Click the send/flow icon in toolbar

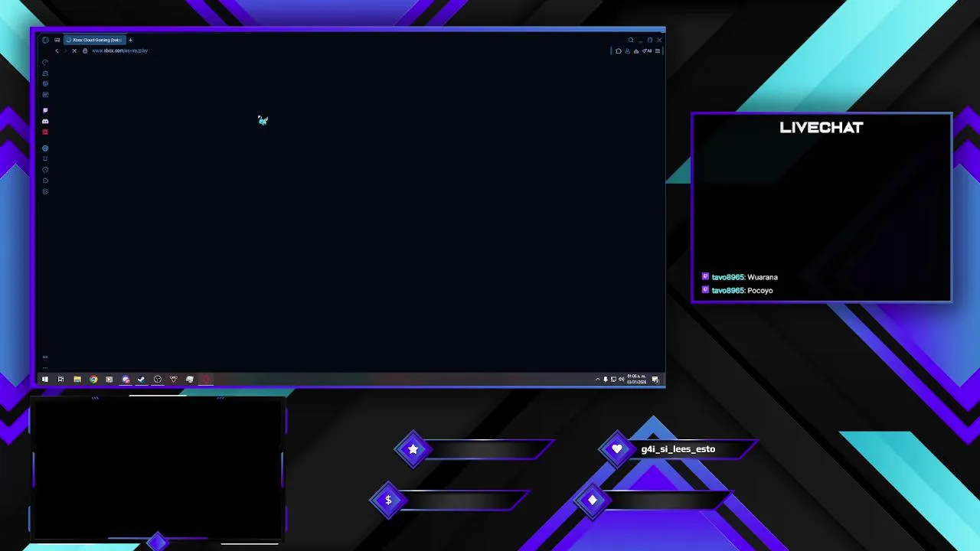(647, 51)
